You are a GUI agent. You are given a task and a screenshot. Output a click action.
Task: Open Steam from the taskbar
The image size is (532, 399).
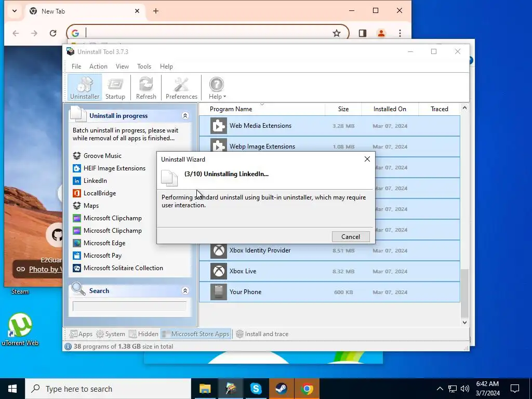click(x=281, y=389)
